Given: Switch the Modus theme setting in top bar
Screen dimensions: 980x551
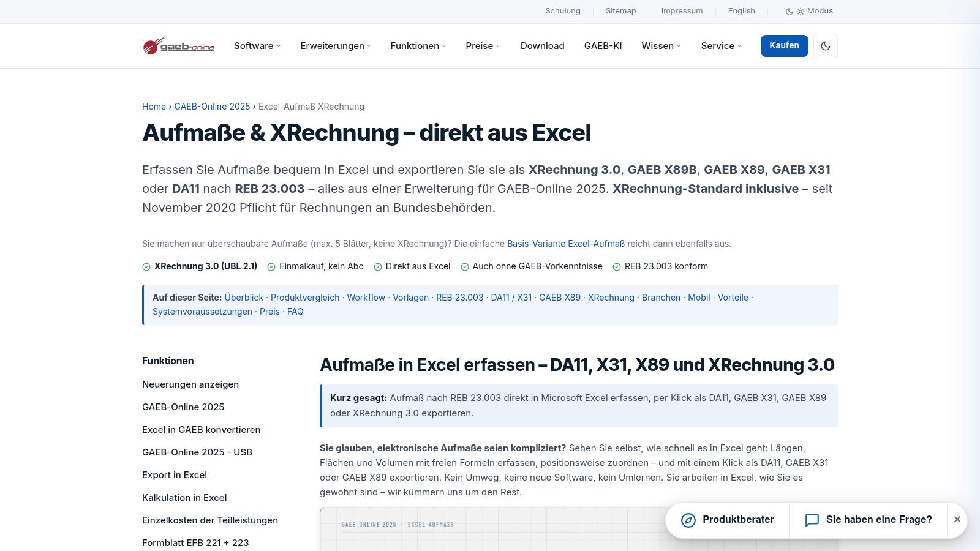Looking at the screenshot, I should coord(809,11).
